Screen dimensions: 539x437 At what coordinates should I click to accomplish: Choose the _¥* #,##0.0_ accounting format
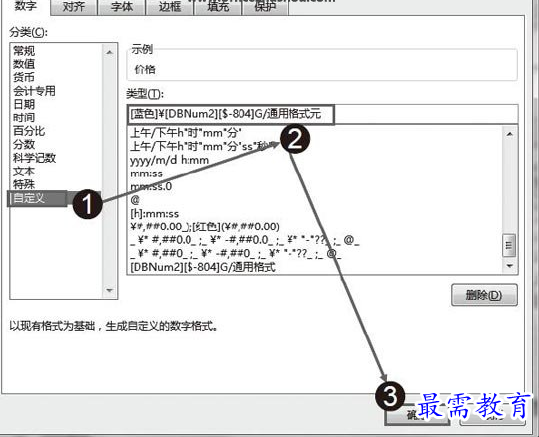pos(245,240)
